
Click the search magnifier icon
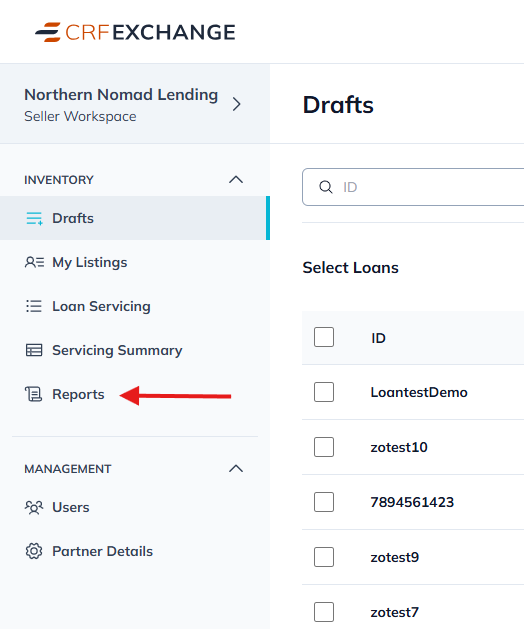[x=326, y=187]
